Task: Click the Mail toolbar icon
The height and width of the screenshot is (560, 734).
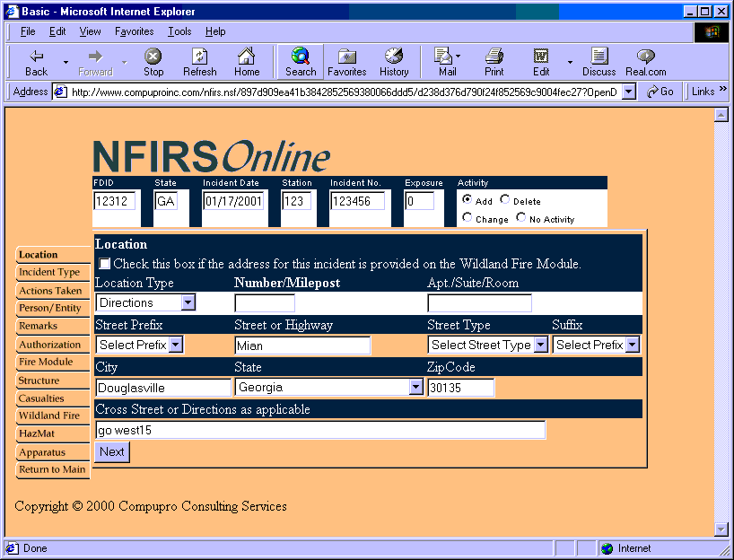Action: point(442,57)
